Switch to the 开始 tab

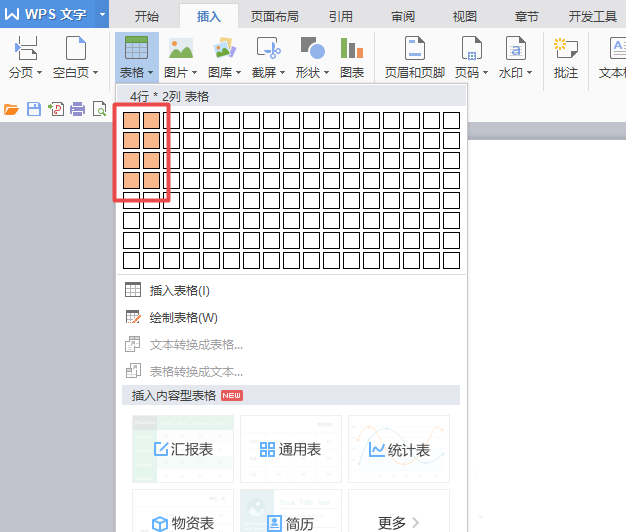pyautogui.click(x=147, y=16)
